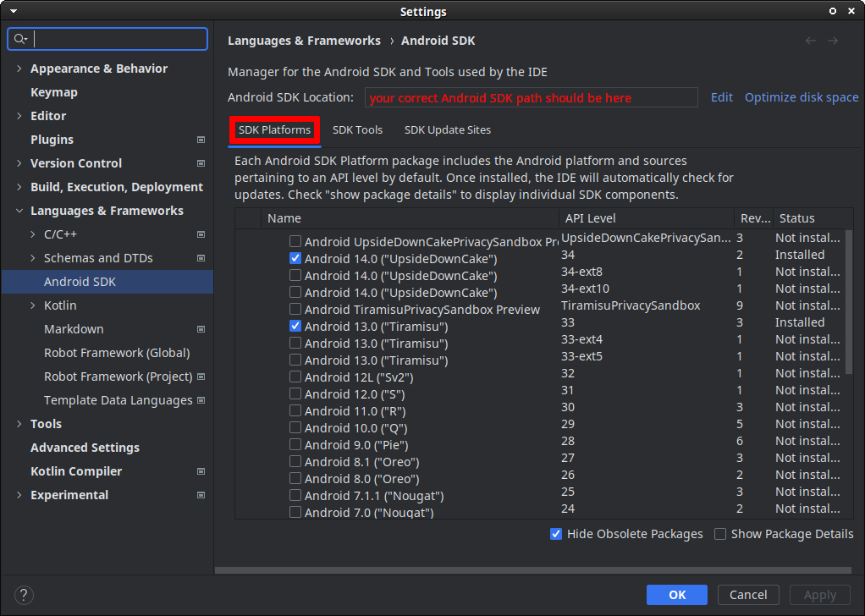Expand Build, Execution, Deployment section
865x616 pixels.
19,187
